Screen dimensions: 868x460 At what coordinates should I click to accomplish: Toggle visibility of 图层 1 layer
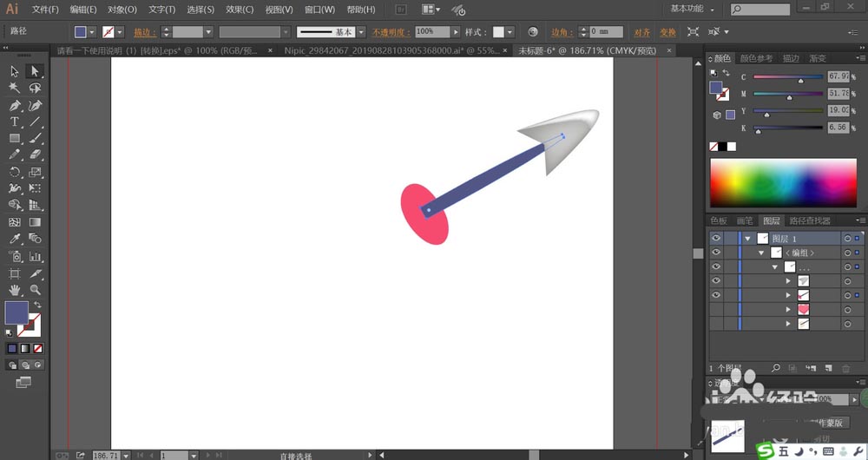tap(716, 238)
